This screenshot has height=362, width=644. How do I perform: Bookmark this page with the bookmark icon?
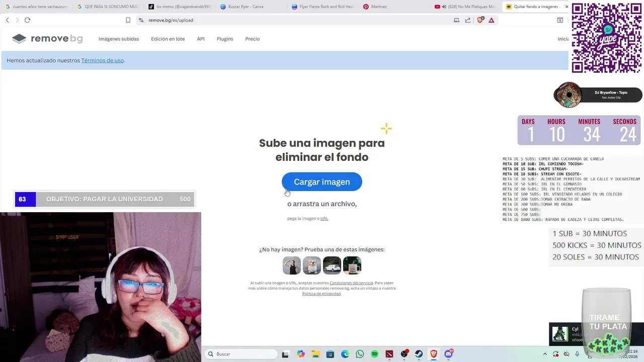(x=128, y=20)
